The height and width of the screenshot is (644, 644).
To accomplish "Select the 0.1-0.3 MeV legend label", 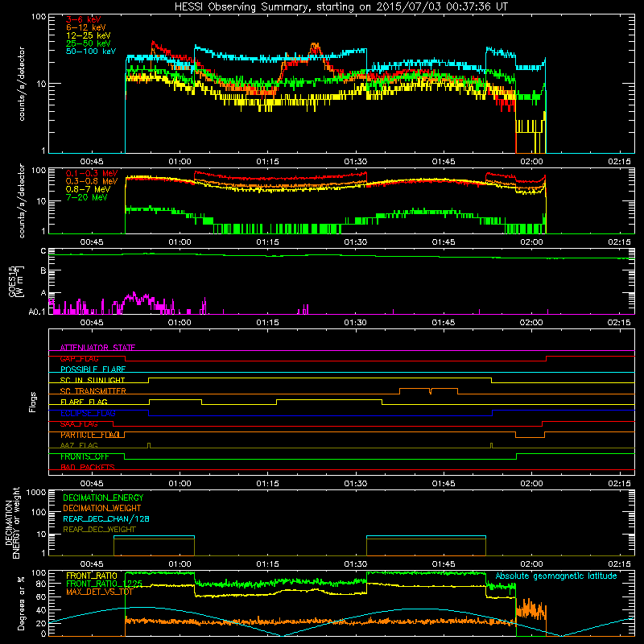I will pos(92,173).
